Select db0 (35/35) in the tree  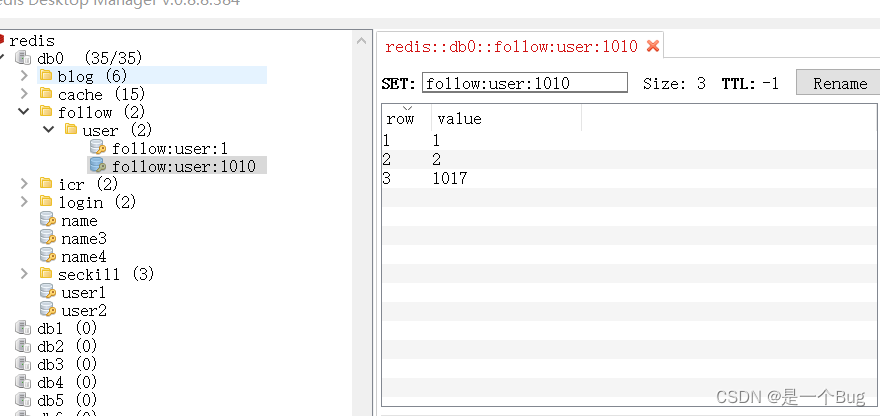point(90,58)
